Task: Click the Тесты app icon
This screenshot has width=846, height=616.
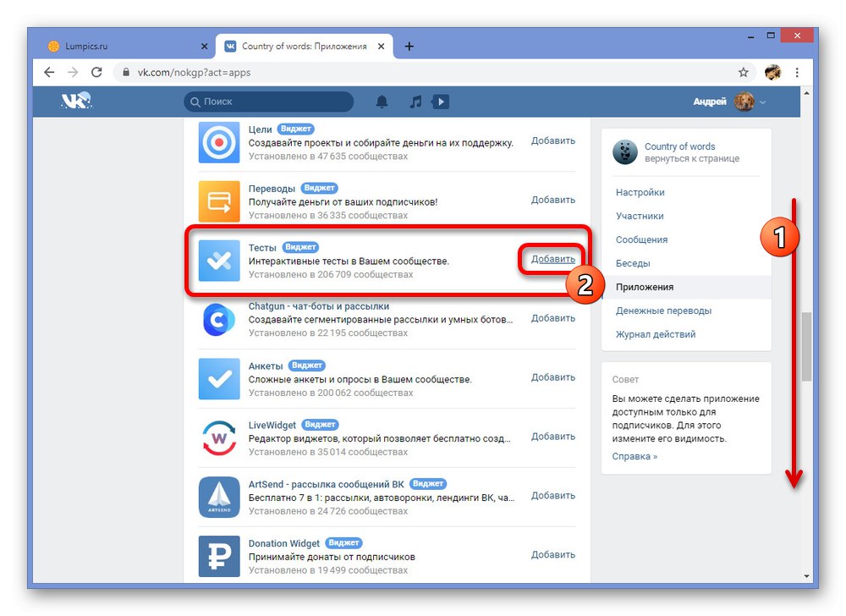Action: pyautogui.click(x=219, y=261)
